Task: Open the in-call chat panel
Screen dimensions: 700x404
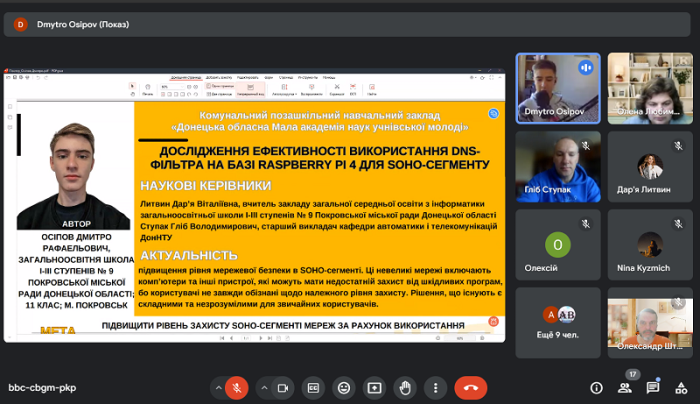Action: 653,388
